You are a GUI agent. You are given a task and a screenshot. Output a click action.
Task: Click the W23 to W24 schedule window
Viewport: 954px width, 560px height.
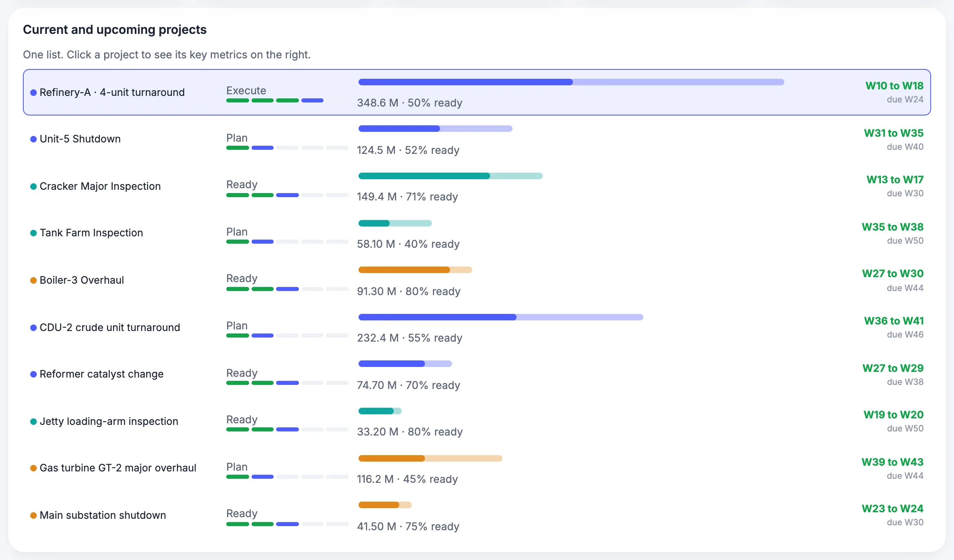pyautogui.click(x=892, y=509)
